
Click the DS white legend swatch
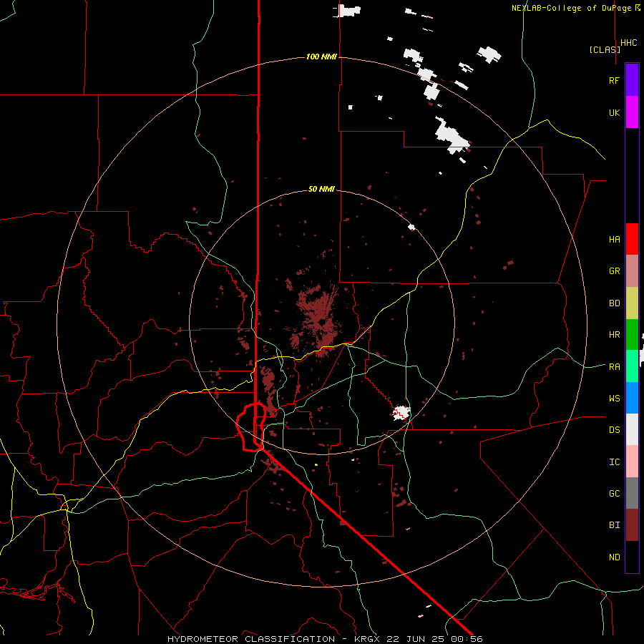click(632, 429)
